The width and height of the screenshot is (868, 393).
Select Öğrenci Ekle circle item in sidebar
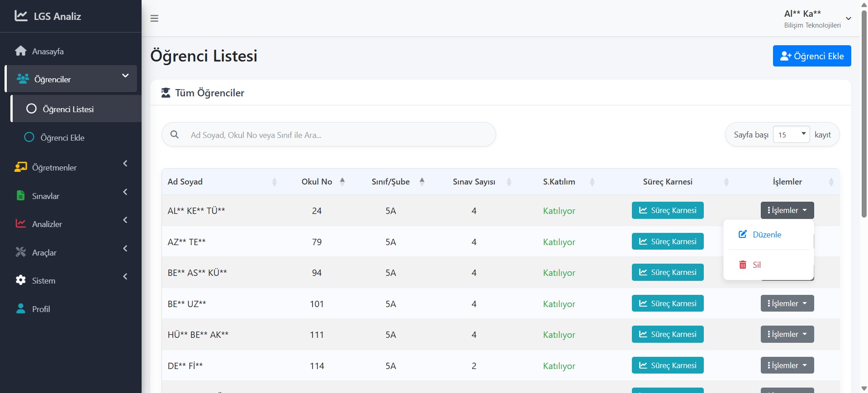coord(62,137)
